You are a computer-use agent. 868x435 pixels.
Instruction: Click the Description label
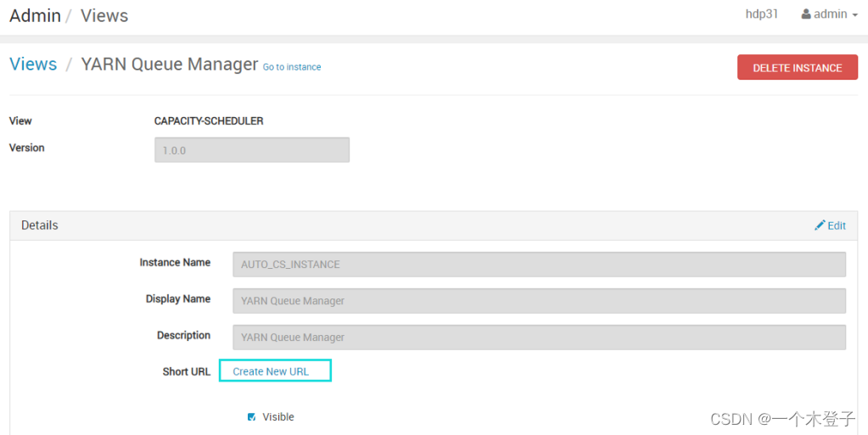click(x=184, y=336)
